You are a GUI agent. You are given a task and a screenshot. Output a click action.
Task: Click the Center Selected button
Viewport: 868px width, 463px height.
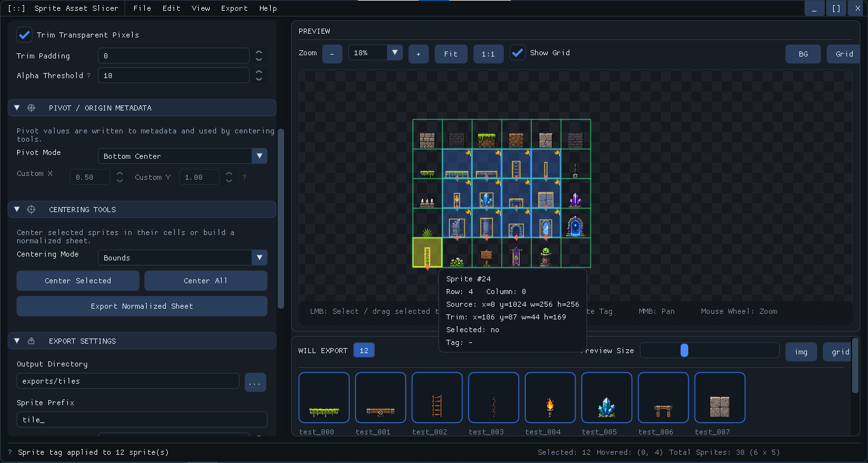[78, 281]
